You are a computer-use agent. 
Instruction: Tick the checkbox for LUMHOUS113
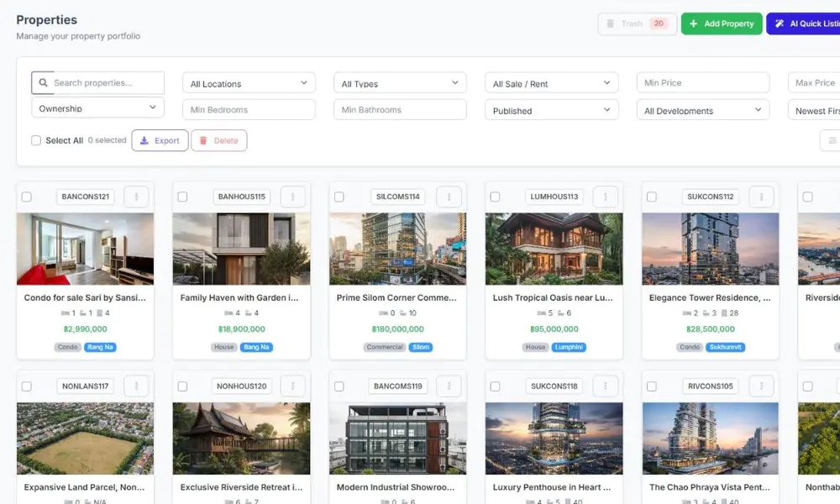point(495,197)
